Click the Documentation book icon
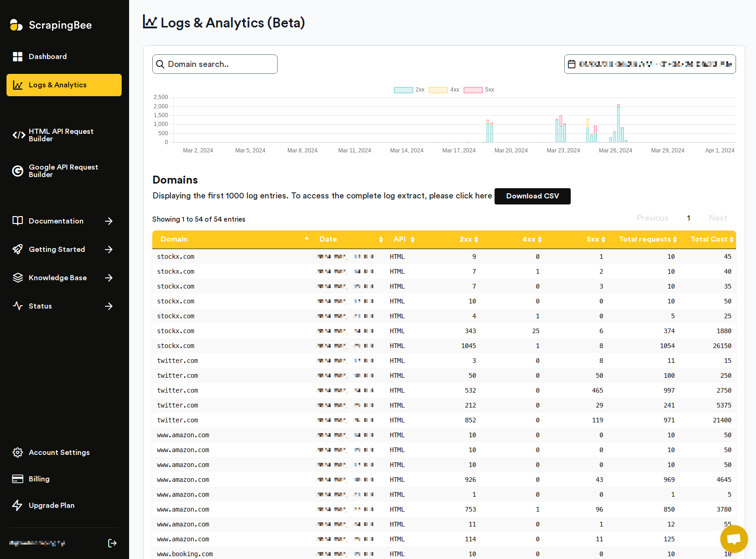Image resolution: width=756 pixels, height=559 pixels. click(x=18, y=221)
